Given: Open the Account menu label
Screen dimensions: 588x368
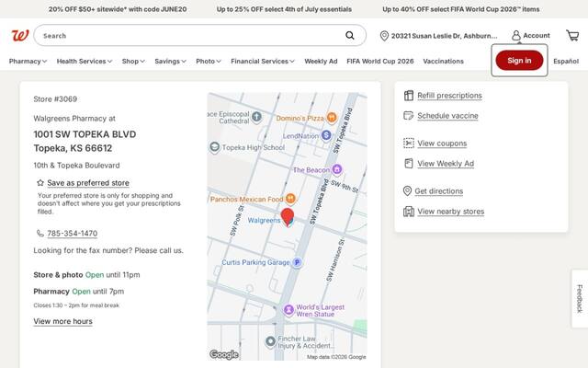Looking at the screenshot, I should point(537,35).
